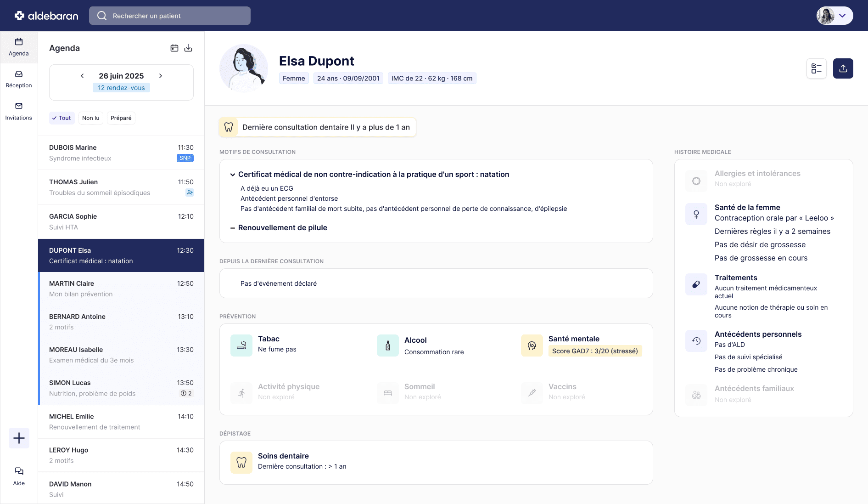Click the alert badge on SIMON Lucas row
The image size is (868, 504).
click(x=186, y=393)
